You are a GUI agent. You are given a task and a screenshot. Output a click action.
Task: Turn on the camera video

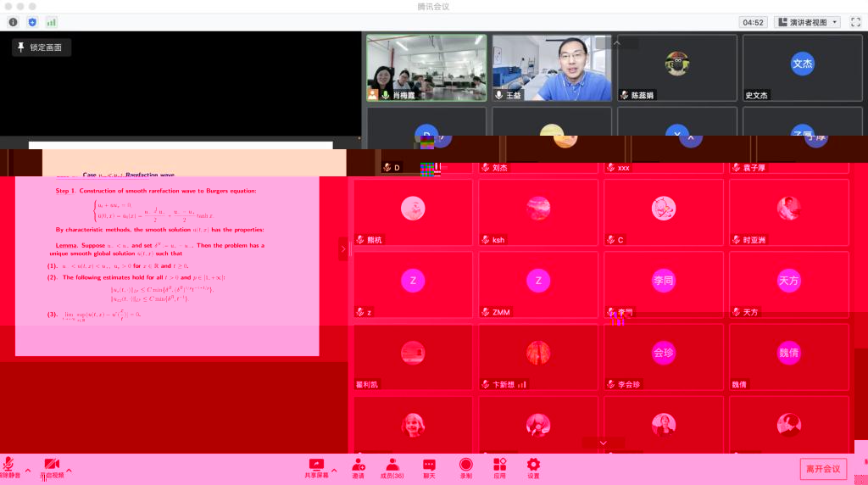point(52,465)
